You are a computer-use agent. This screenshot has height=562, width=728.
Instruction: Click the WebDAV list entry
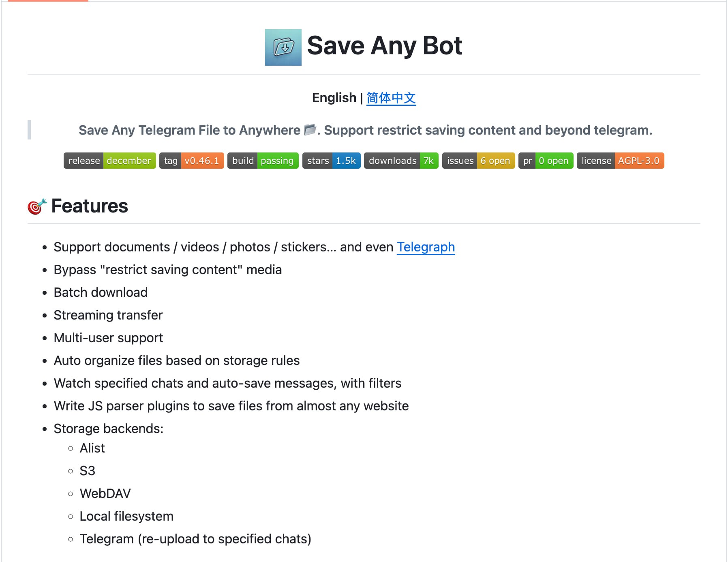(x=105, y=493)
